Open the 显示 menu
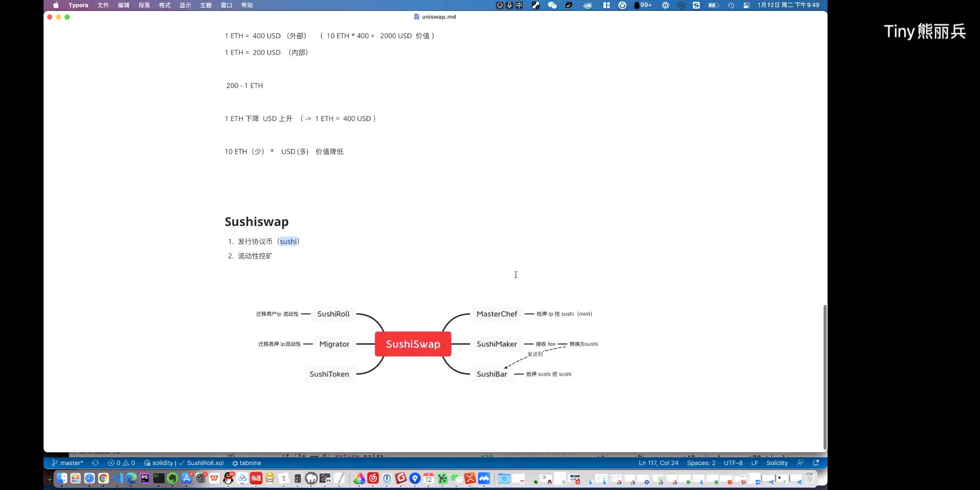Screen dimensions: 980x490 (185, 5)
